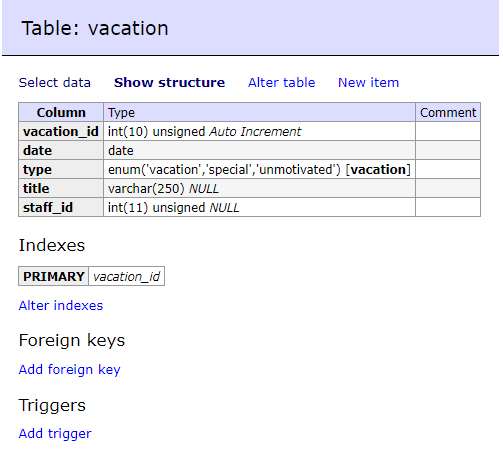Viewport: 503px width, 455px height.
Task: Click the Table: vacation page heading
Action: [95, 28]
